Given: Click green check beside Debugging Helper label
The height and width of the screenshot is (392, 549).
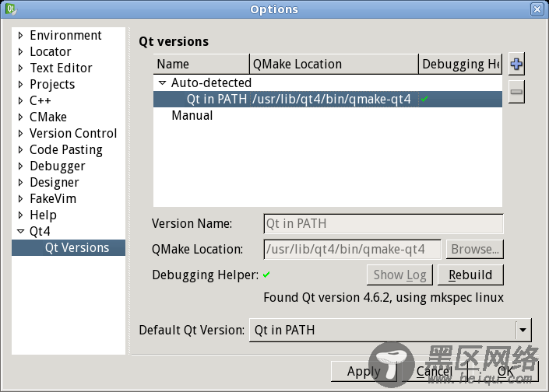Looking at the screenshot, I should (x=266, y=275).
